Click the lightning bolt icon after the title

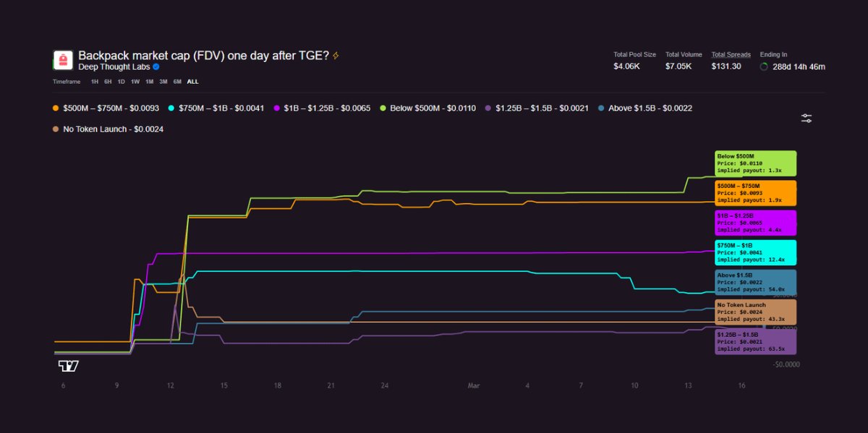tap(336, 56)
